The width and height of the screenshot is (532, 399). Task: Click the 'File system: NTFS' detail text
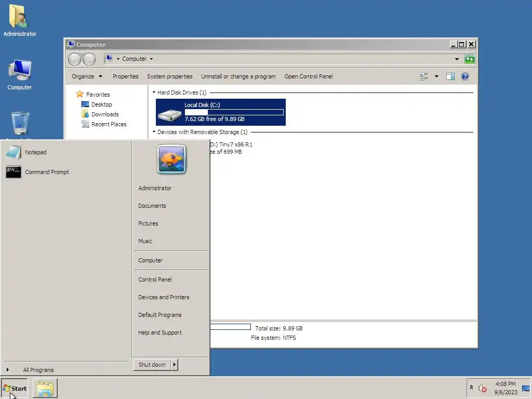click(x=273, y=338)
